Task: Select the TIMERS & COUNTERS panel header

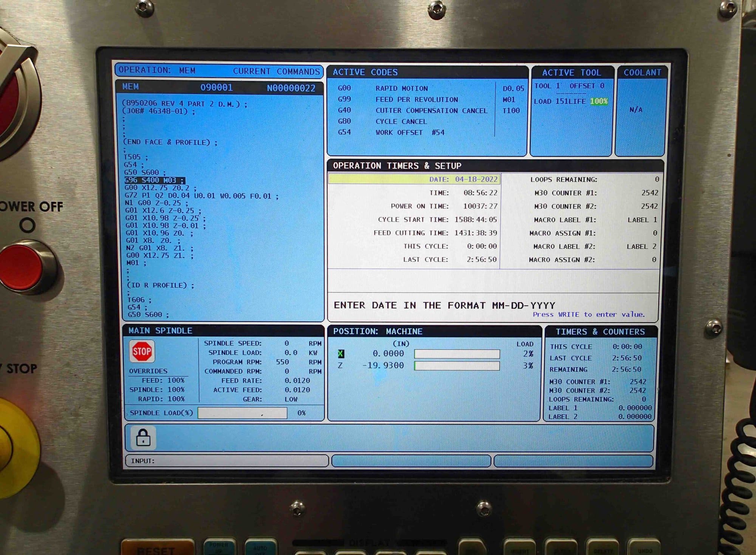Action: click(x=600, y=332)
